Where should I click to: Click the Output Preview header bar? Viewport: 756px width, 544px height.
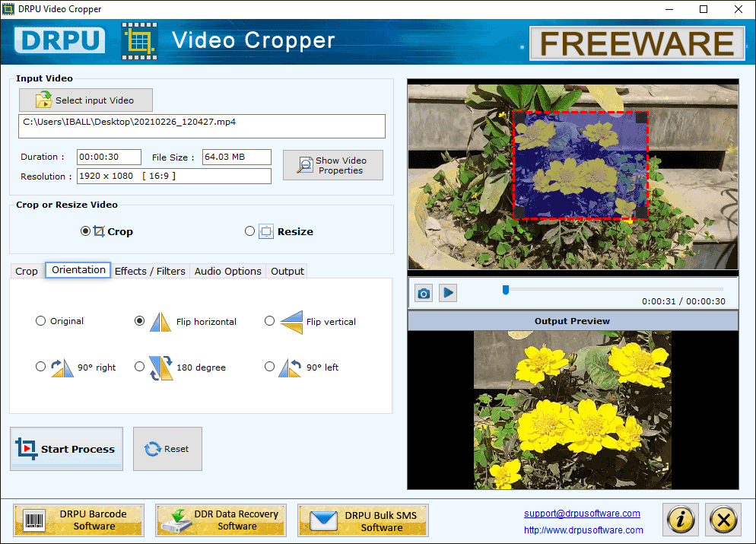click(573, 321)
